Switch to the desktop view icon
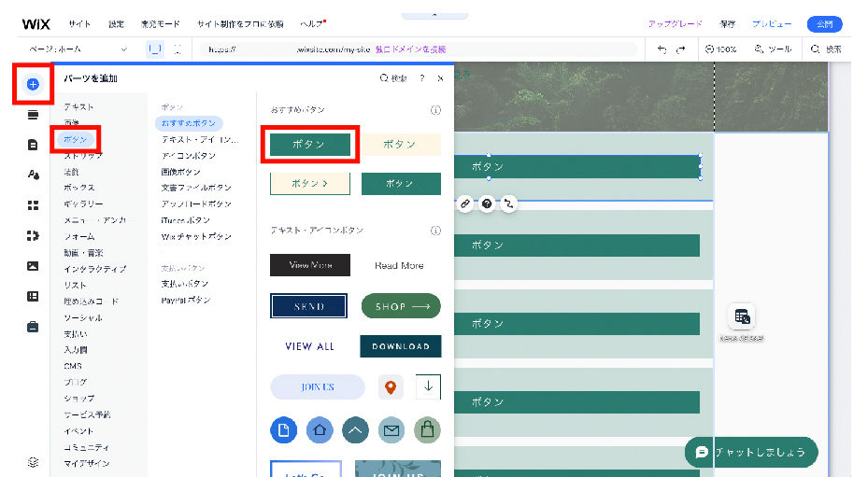Viewport: 868px width, 477px height. point(155,49)
